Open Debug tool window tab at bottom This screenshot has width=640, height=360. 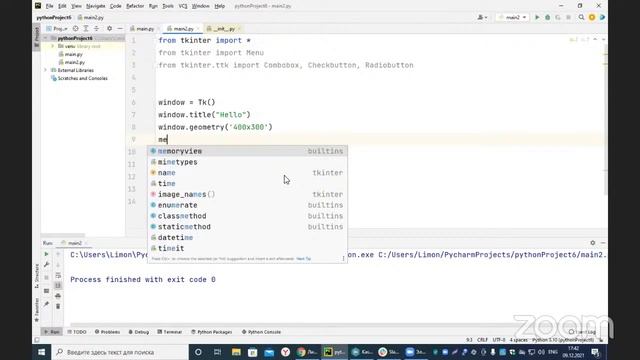(x=139, y=332)
